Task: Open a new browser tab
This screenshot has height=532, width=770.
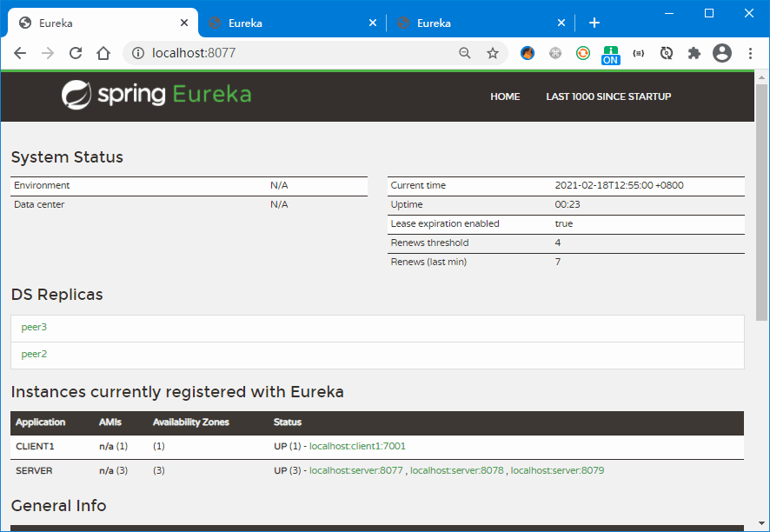Action: pyautogui.click(x=594, y=23)
